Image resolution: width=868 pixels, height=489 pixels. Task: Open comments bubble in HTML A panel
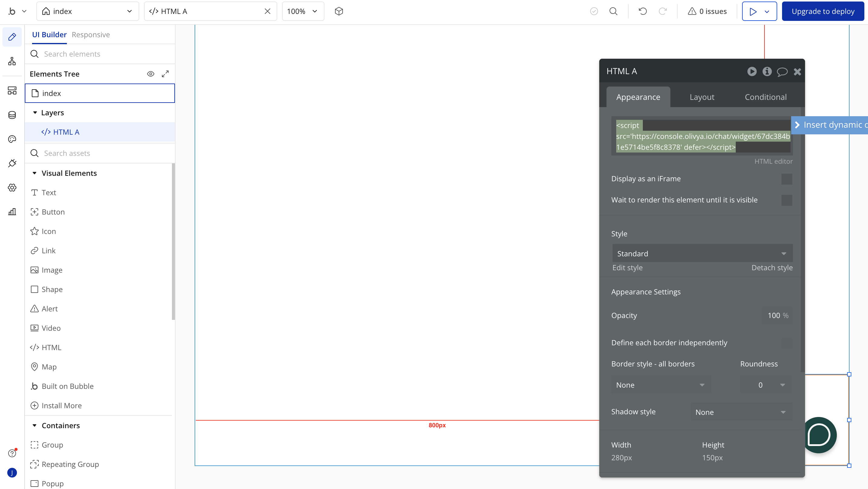coord(782,71)
